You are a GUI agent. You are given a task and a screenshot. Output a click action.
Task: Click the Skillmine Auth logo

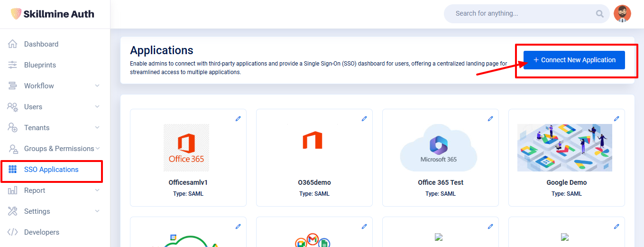tap(53, 14)
